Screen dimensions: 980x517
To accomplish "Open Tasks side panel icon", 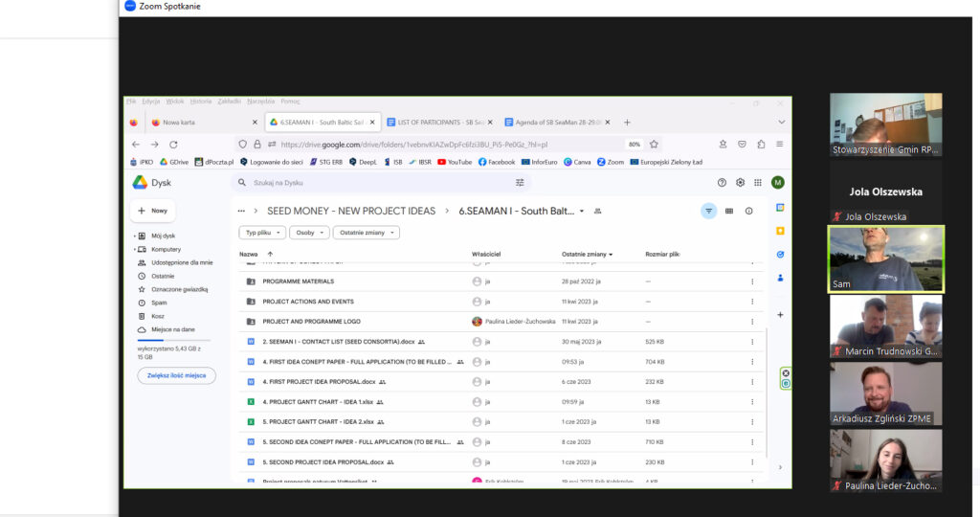I will click(780, 255).
